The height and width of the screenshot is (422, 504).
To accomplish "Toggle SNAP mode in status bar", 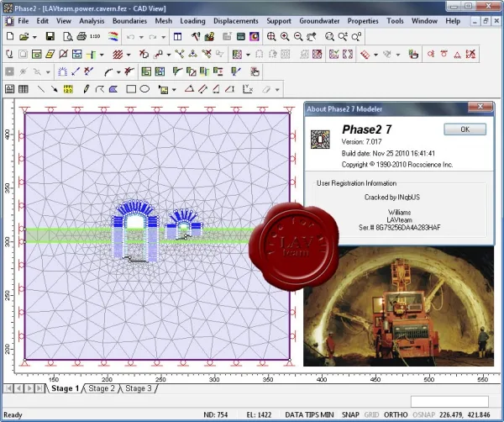I will pos(350,415).
